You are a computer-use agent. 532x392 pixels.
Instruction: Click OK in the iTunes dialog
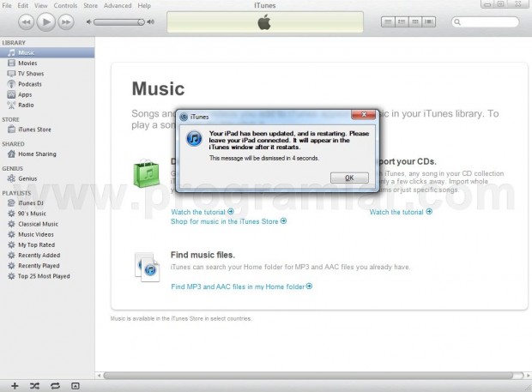pos(348,178)
